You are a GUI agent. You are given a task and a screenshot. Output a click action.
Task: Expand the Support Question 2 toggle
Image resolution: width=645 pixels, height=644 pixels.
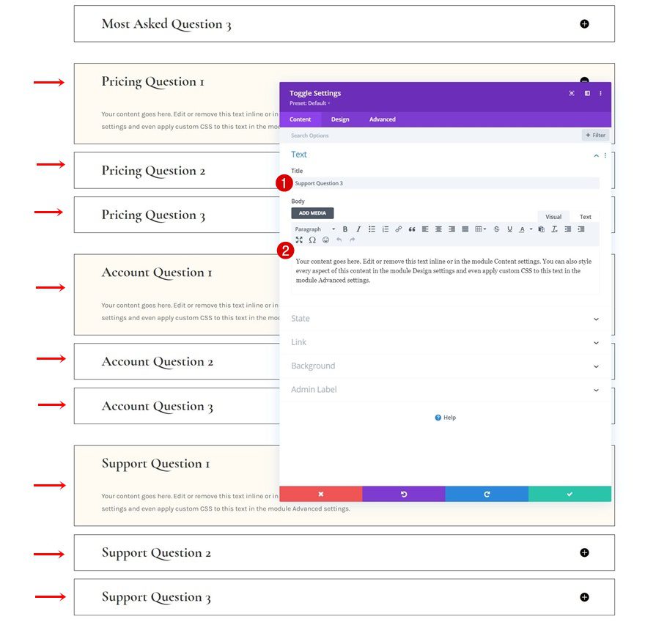coord(584,552)
